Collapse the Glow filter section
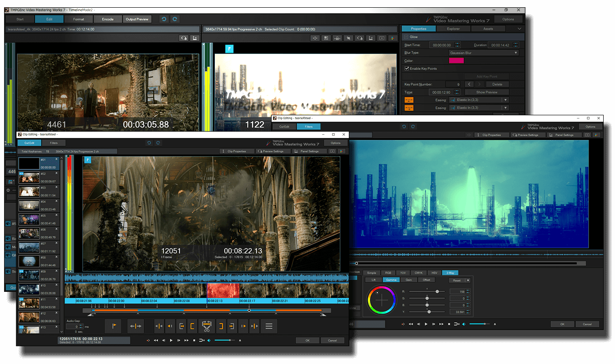The image size is (615, 364). tap(407, 37)
